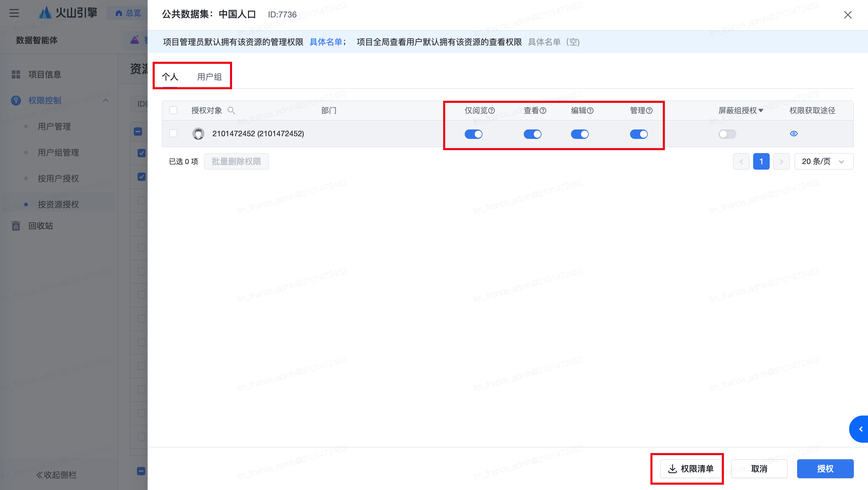Screen dimensions: 868x490
Task: View 权限获取途径 eye icon
Action: (x=794, y=134)
